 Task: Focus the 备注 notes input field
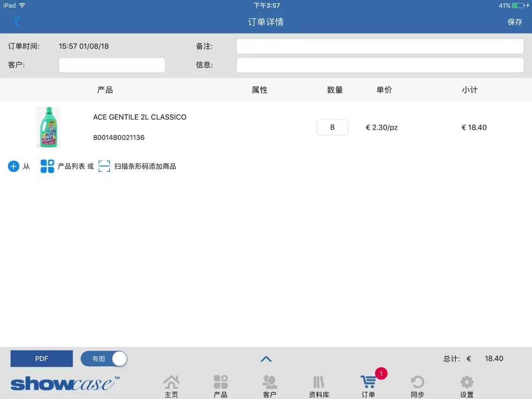(x=380, y=46)
